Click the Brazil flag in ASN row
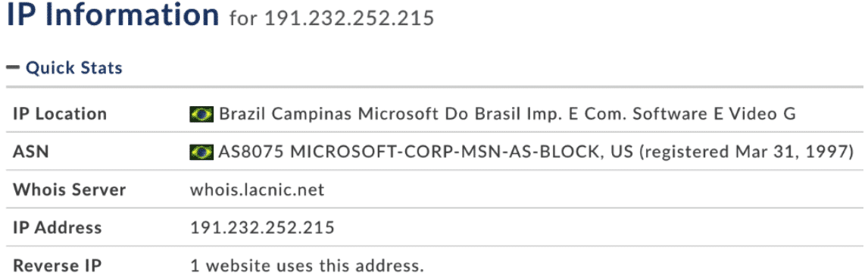The image size is (868, 279). tap(201, 152)
